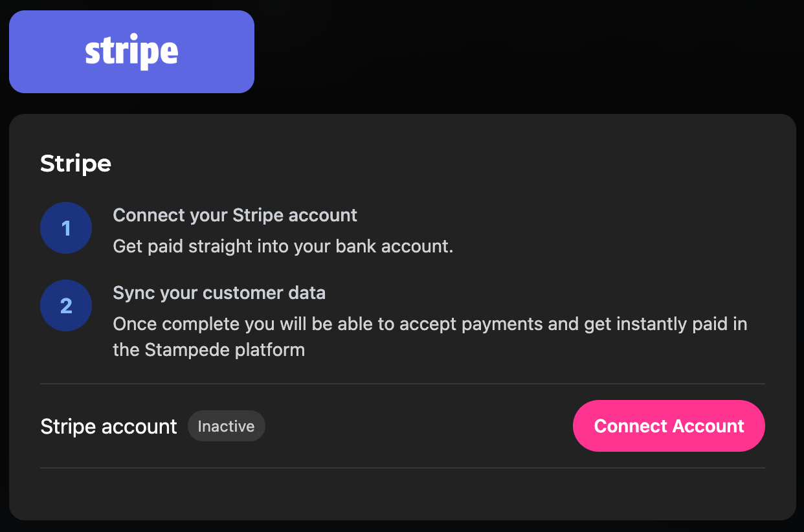Click the divider below the Stripe account row
The width and height of the screenshot is (804, 532).
(402, 467)
